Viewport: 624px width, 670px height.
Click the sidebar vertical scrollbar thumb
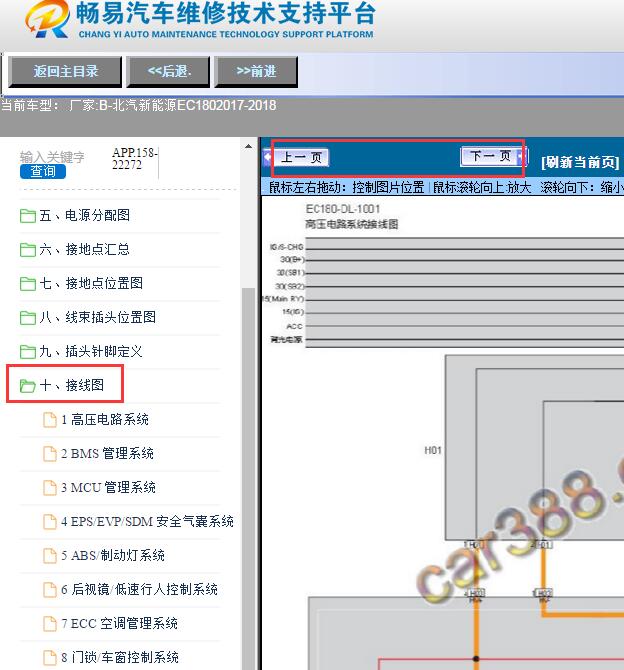click(x=248, y=479)
